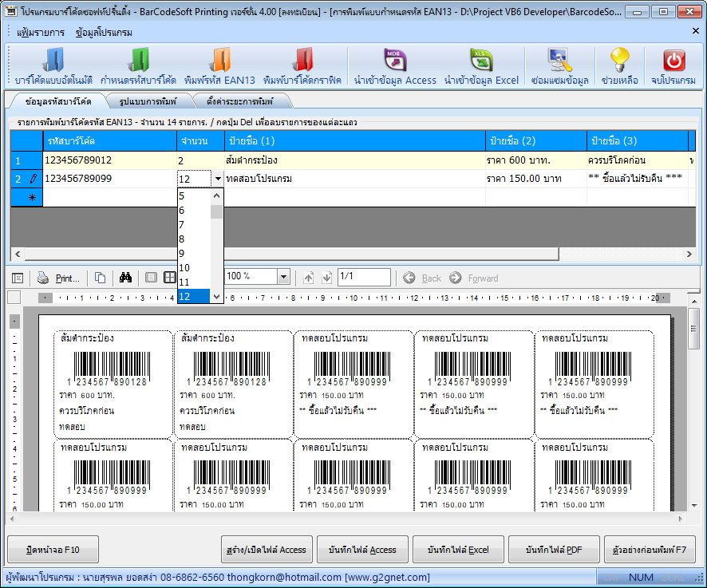The image size is (707, 588).
Task: Import data from Excel (XLS icon)
Action: (x=481, y=66)
